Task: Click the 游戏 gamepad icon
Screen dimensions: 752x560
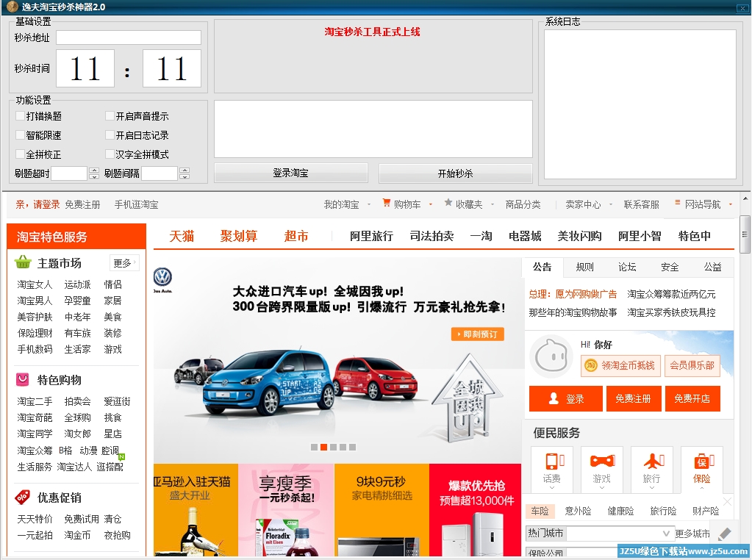Action: click(602, 461)
